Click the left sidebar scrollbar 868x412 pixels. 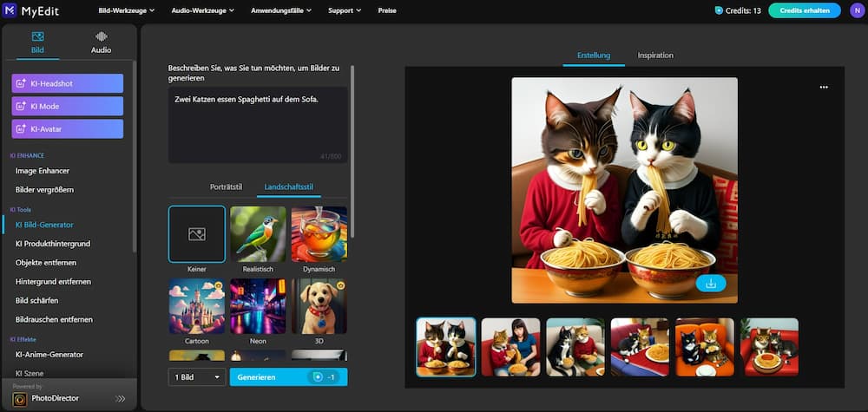(x=135, y=156)
